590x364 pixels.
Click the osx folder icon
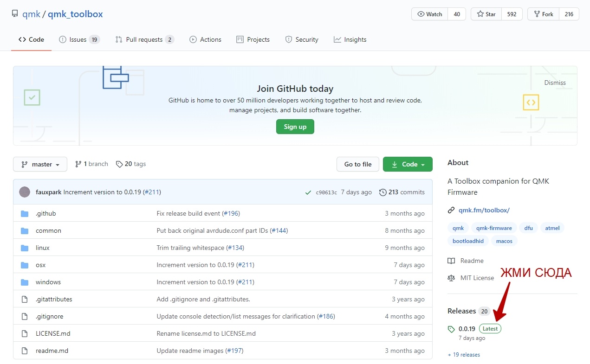(25, 265)
